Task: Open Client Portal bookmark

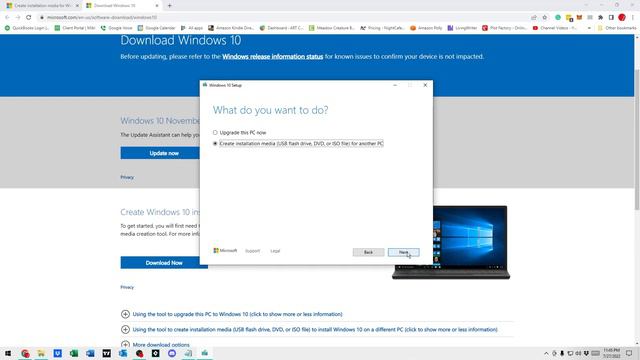Action: 75,28
